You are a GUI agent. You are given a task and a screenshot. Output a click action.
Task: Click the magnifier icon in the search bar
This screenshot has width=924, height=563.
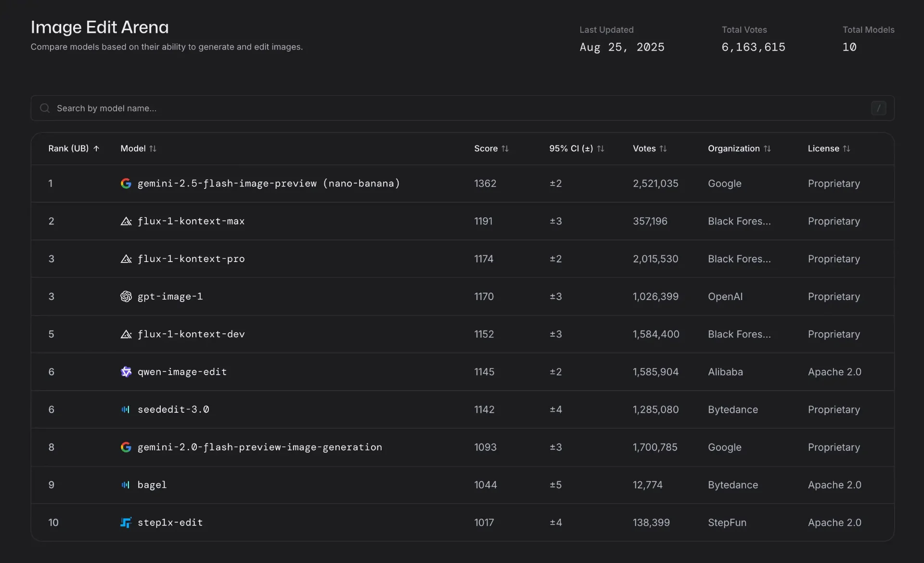click(x=45, y=108)
